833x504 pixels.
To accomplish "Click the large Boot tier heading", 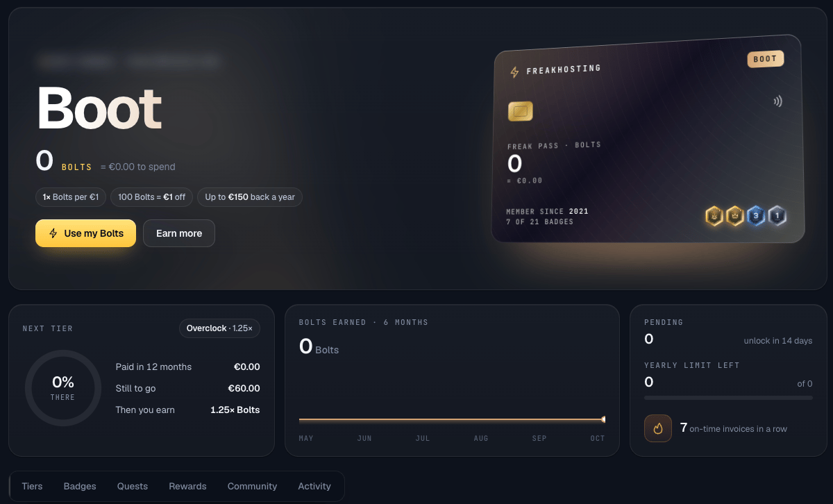I will pos(99,108).
